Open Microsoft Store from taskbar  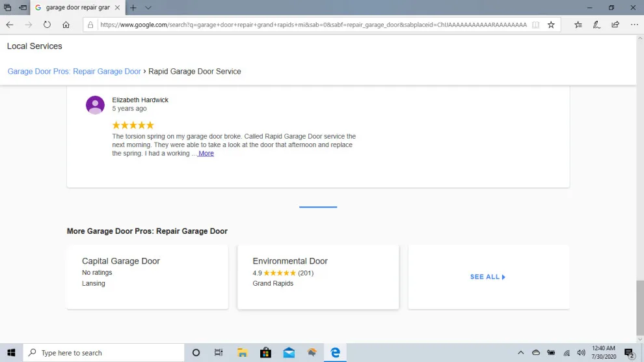pos(266,352)
